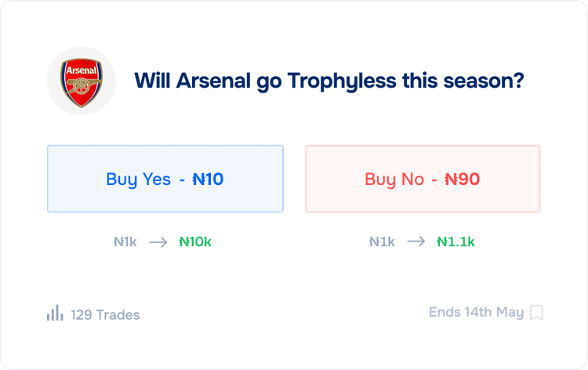Click the green ₦10k payout value
588x370 pixels.
[195, 242]
